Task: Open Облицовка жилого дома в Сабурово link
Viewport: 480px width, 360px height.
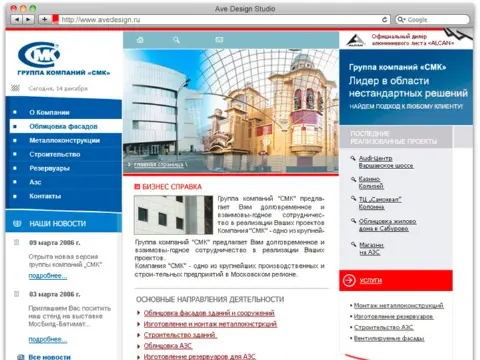Action: click(387, 225)
